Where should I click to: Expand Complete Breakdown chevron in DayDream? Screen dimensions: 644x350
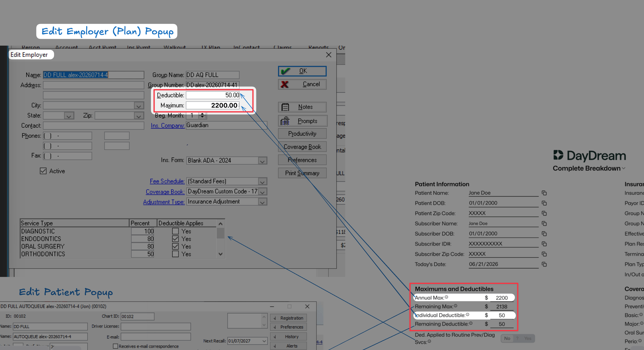[x=624, y=168]
